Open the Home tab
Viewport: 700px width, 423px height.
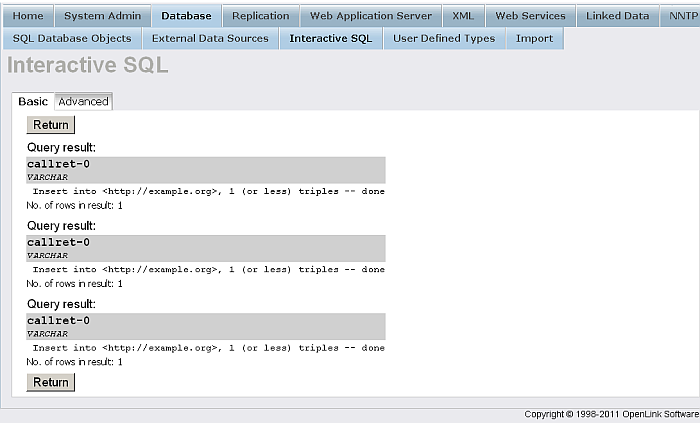tap(28, 16)
